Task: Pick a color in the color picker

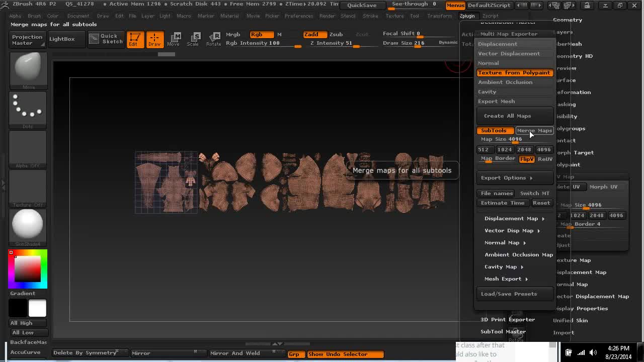Action: click(x=28, y=268)
